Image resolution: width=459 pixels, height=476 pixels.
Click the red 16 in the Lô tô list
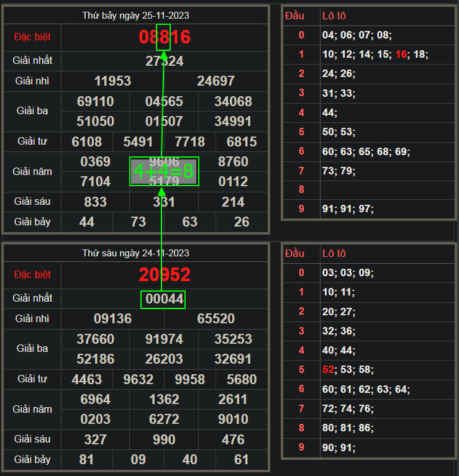[401, 55]
